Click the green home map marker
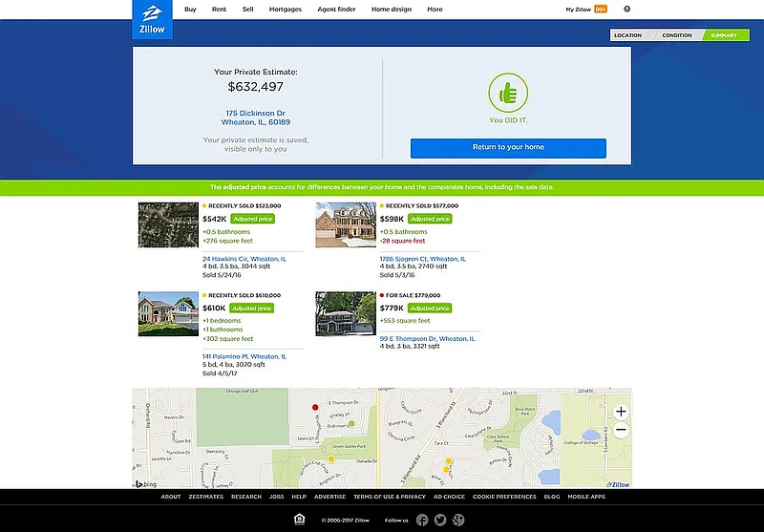Viewport: 764px width, 532px height. coord(351,424)
